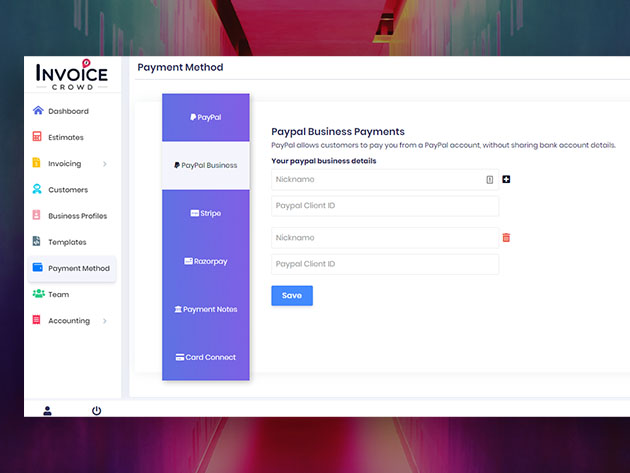
Task: Expand the Invoicing submenu chevron
Action: [105, 164]
